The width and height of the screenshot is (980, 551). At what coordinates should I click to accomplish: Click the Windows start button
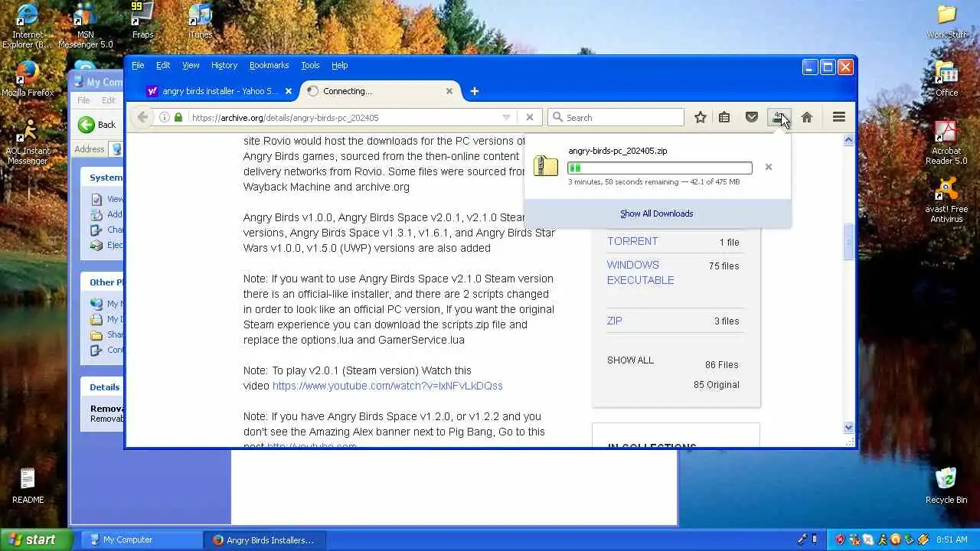coord(36,540)
